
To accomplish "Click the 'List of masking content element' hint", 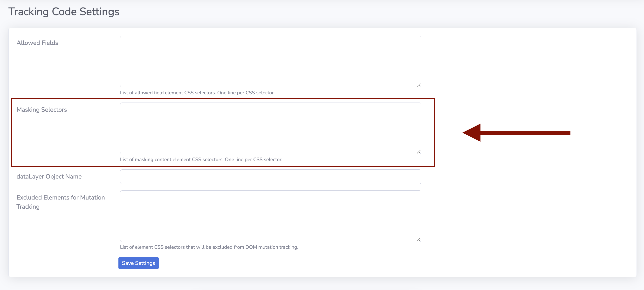I will click(x=201, y=159).
